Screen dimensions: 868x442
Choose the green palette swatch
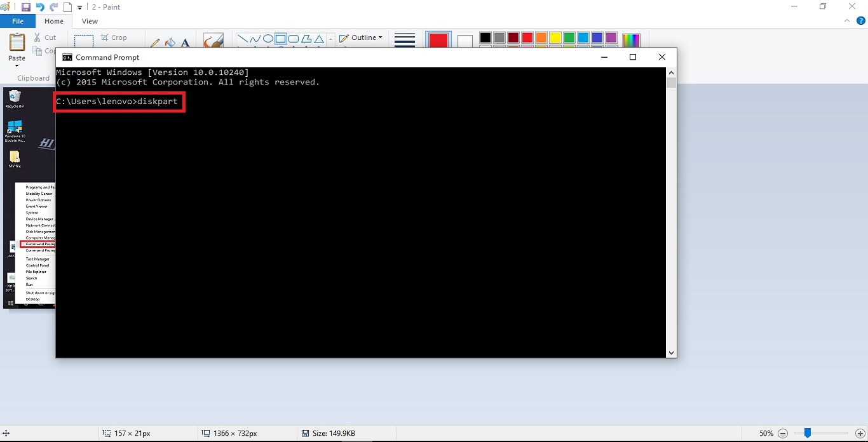tap(569, 38)
